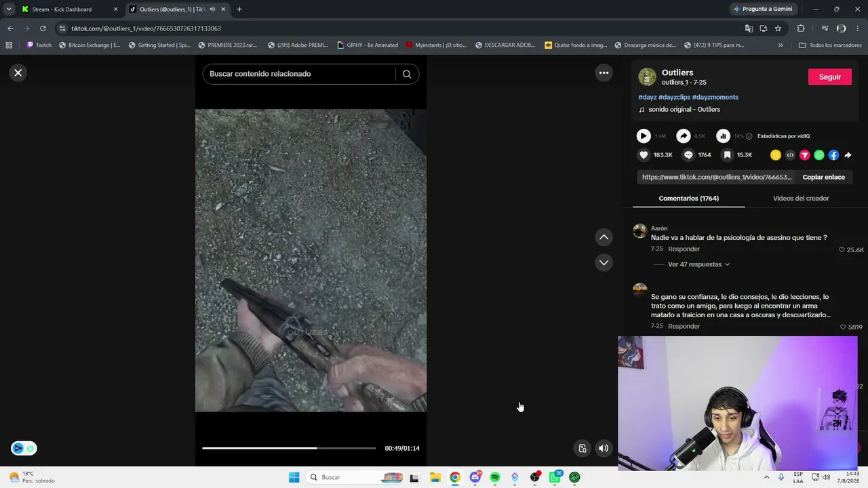Image resolution: width=868 pixels, height=488 pixels.
Task: Open the Windows Start menu
Action: (x=294, y=477)
